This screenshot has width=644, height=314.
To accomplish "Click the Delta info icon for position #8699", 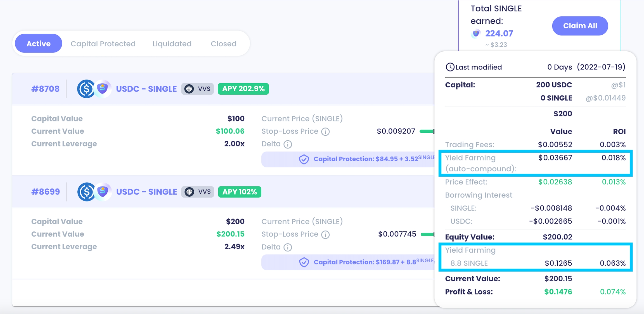I will click(288, 247).
